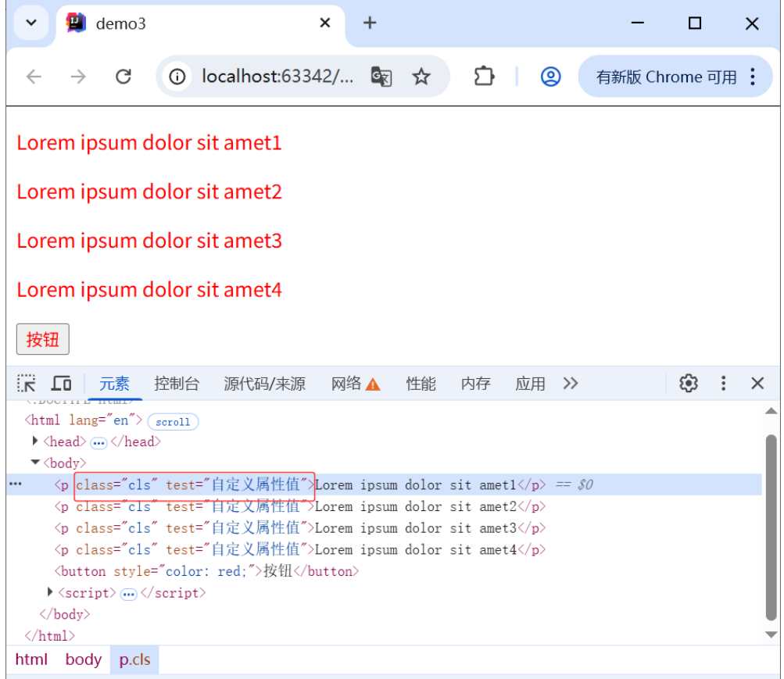This screenshot has width=784, height=679.
Task: Click script ellipsis to expand contents
Action: point(128,594)
